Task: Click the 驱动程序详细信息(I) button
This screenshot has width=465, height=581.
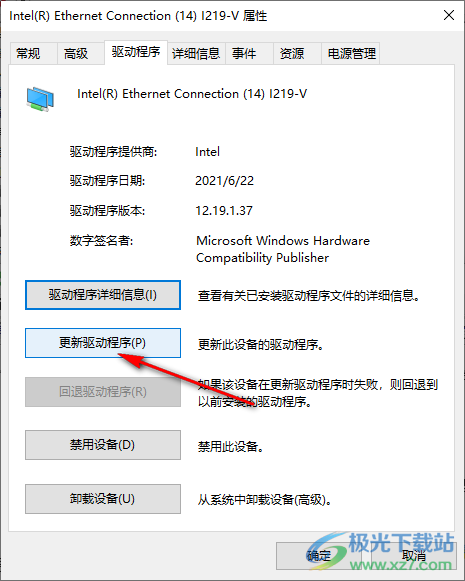Action: (103, 295)
